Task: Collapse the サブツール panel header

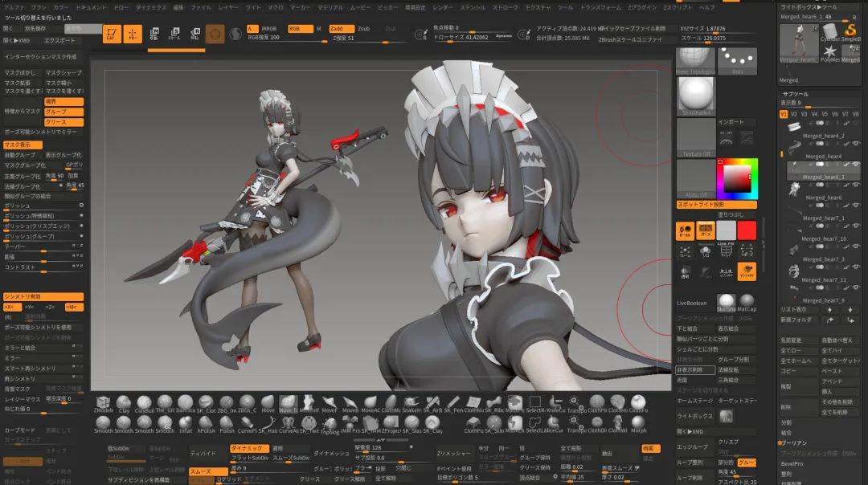Action: pos(796,94)
